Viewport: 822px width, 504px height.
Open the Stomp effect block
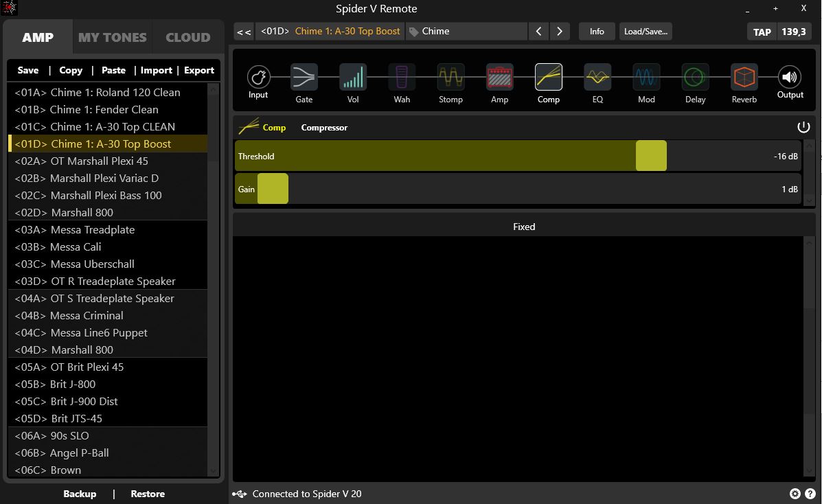tap(451, 77)
